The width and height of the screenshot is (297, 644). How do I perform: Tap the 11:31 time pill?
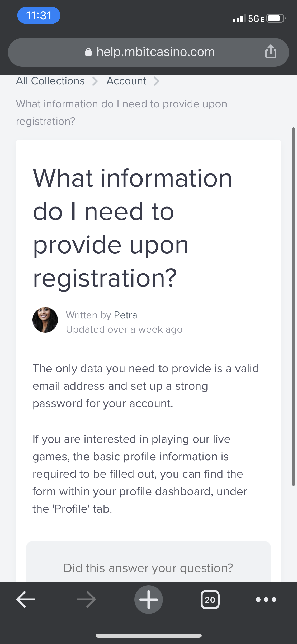pyautogui.click(x=39, y=15)
